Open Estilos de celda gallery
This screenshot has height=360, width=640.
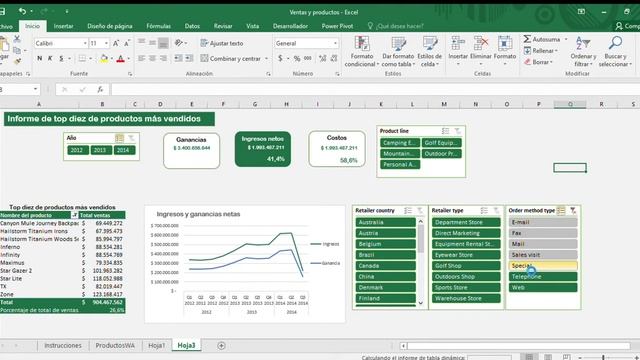(x=429, y=51)
